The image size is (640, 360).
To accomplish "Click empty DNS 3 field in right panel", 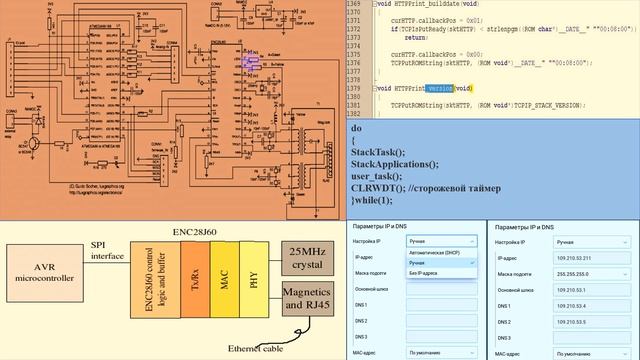I will coord(592,338).
